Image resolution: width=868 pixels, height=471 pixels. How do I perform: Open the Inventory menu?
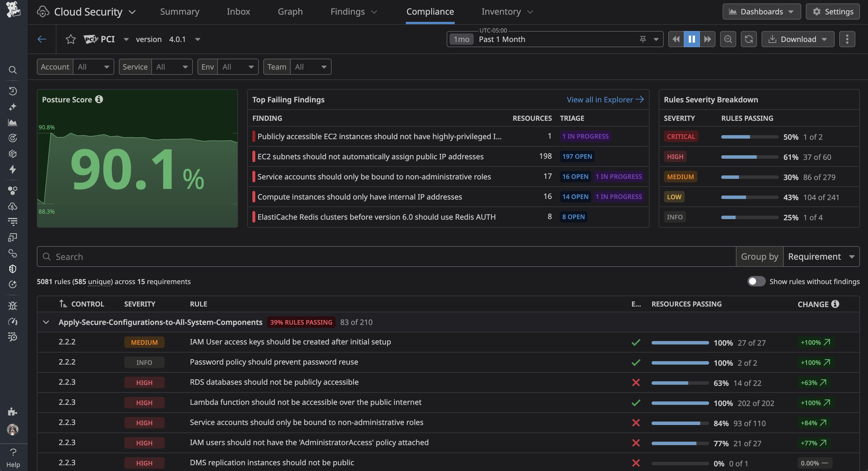point(507,11)
